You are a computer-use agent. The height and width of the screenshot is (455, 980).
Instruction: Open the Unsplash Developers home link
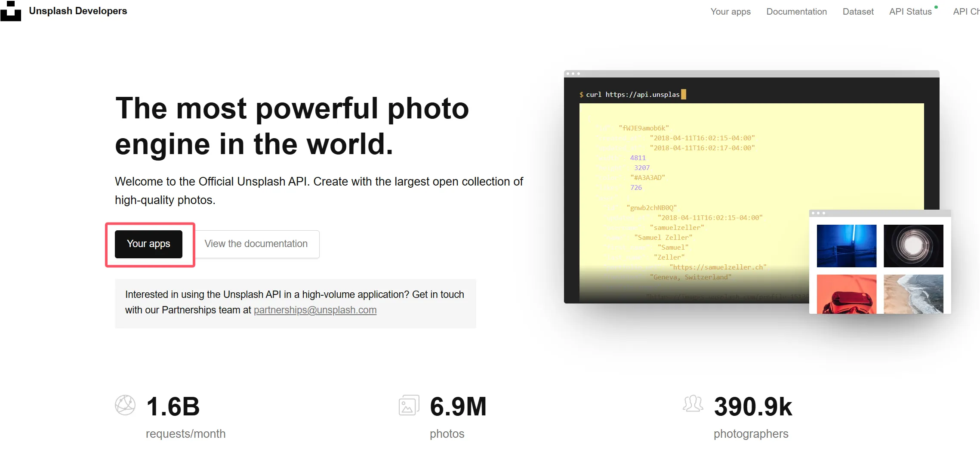(x=78, y=11)
